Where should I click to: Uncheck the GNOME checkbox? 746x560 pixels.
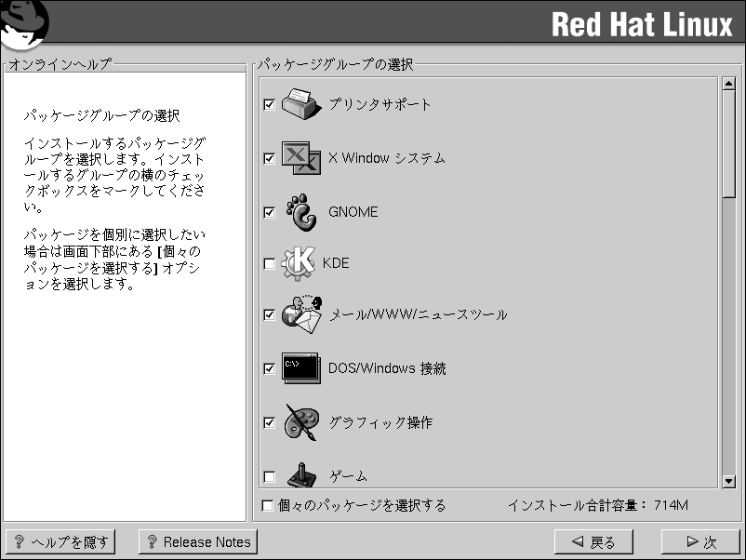pyautogui.click(x=270, y=212)
